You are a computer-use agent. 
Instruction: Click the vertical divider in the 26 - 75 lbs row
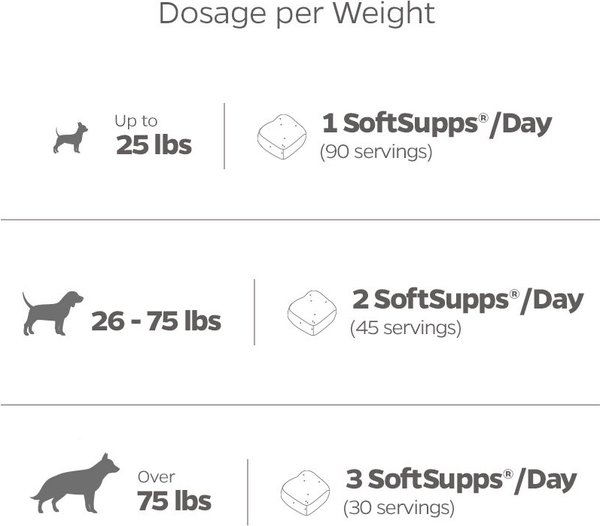coord(254,312)
